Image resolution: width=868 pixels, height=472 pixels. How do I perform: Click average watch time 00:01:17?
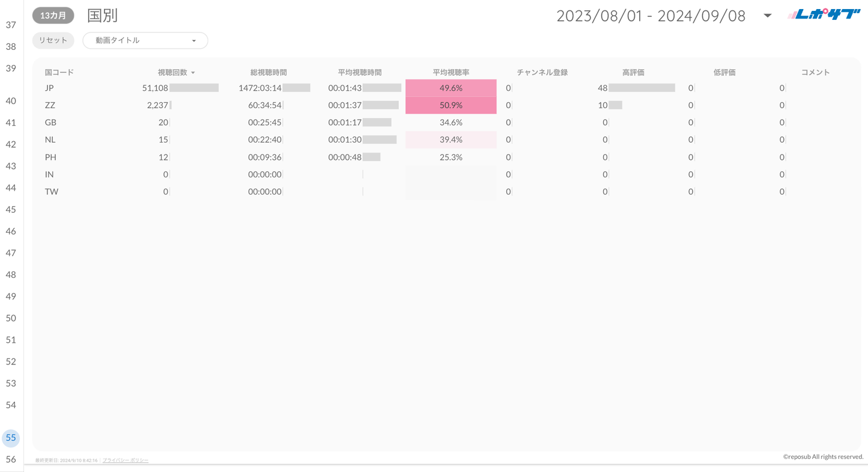tap(345, 122)
